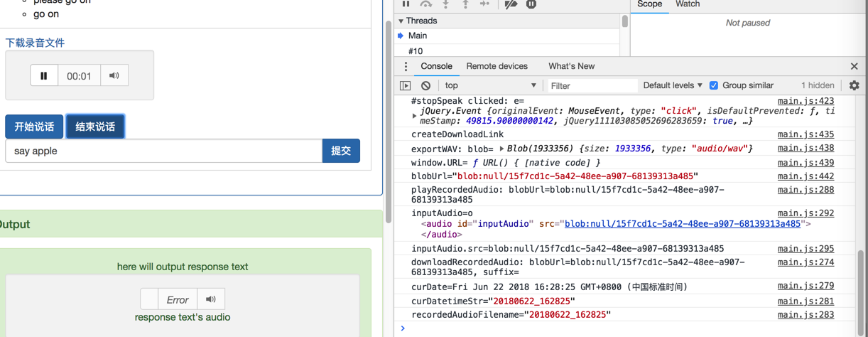
Task: Open console settings gear
Action: click(x=854, y=85)
